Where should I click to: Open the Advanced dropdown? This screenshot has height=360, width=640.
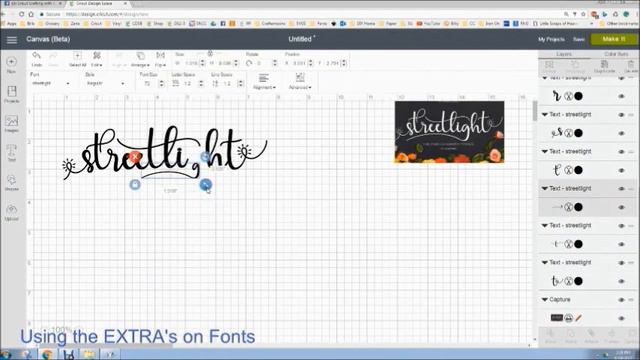coord(300,81)
